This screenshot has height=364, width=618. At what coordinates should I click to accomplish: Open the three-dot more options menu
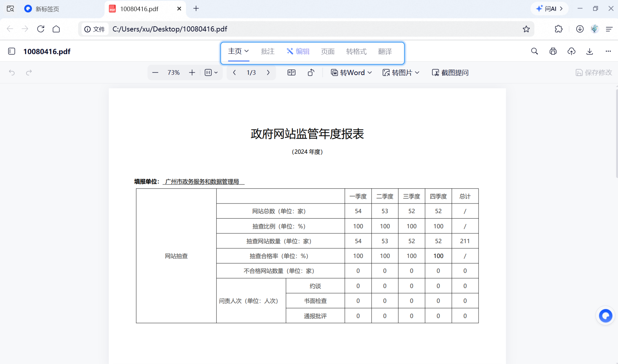(x=608, y=51)
